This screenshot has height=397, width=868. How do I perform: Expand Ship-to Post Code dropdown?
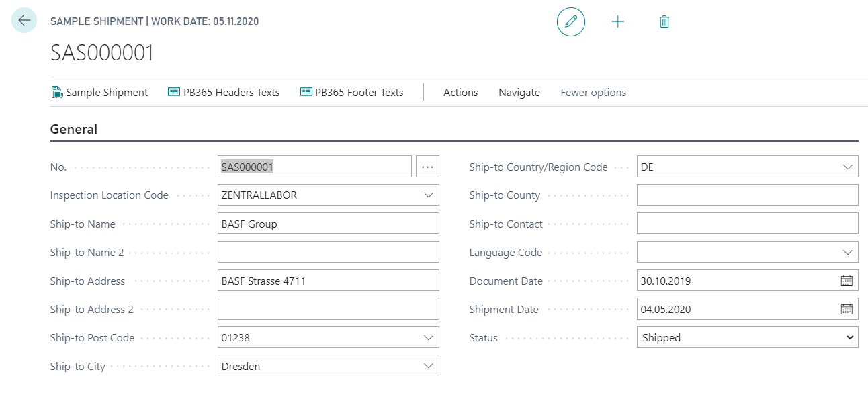429,337
